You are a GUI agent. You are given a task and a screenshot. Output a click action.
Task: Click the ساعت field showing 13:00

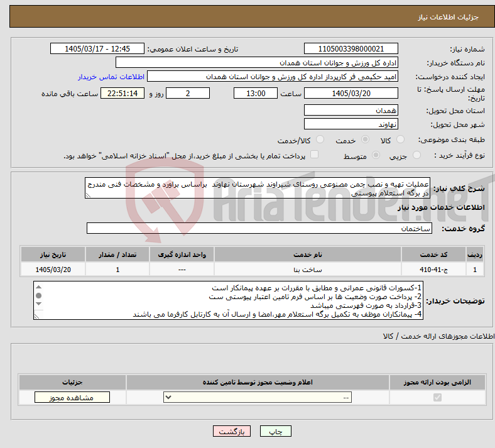[x=256, y=93]
